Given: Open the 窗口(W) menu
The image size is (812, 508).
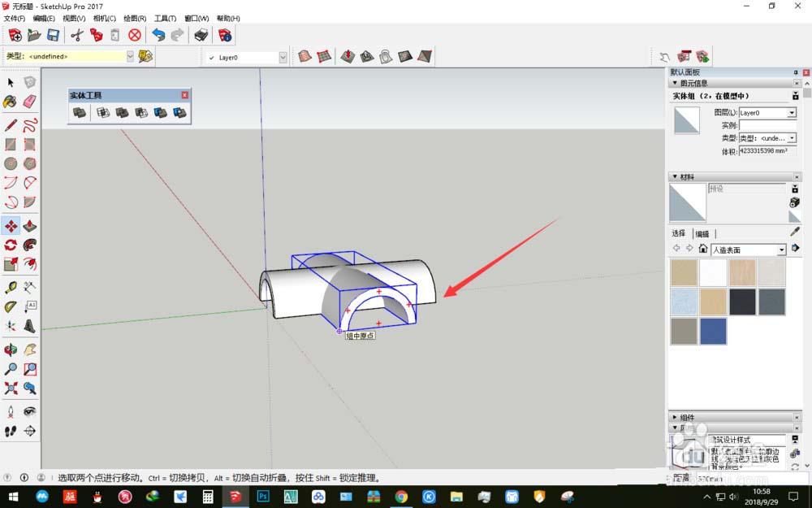Looking at the screenshot, I should [x=197, y=18].
